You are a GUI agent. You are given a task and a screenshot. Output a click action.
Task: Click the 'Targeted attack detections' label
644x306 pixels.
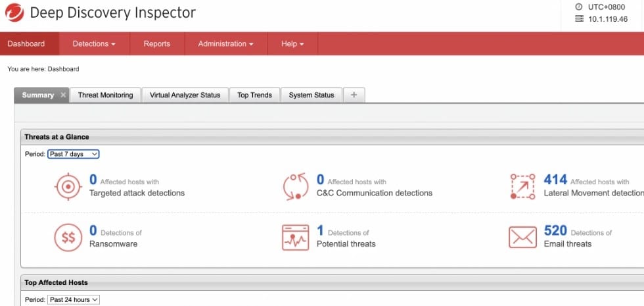point(137,193)
